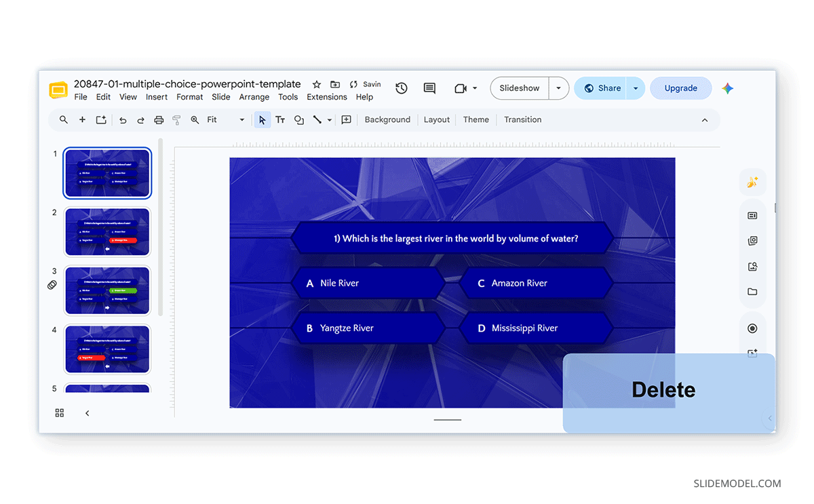This screenshot has width=814, height=504.
Task: Open the building blocks side panel icon
Action: coord(752,241)
